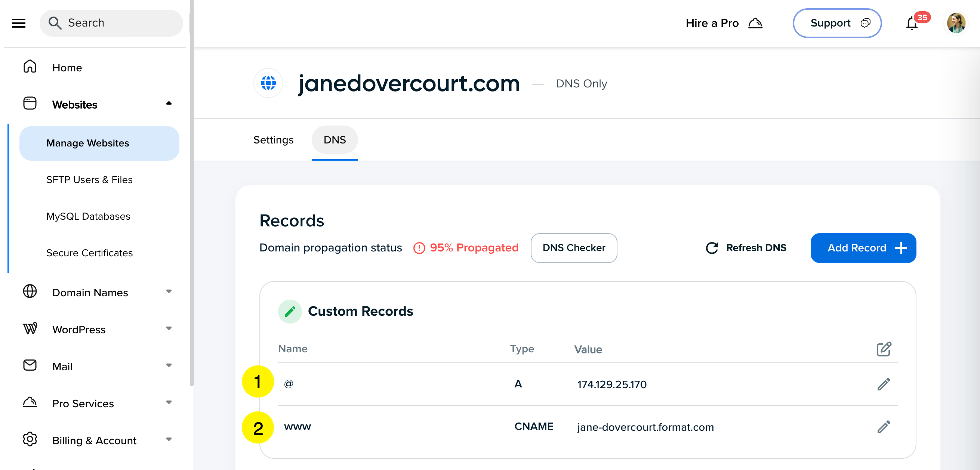Viewport: 980px width, 470px height.
Task: Click the sidebar vertical scrollbar
Action: click(192, 190)
